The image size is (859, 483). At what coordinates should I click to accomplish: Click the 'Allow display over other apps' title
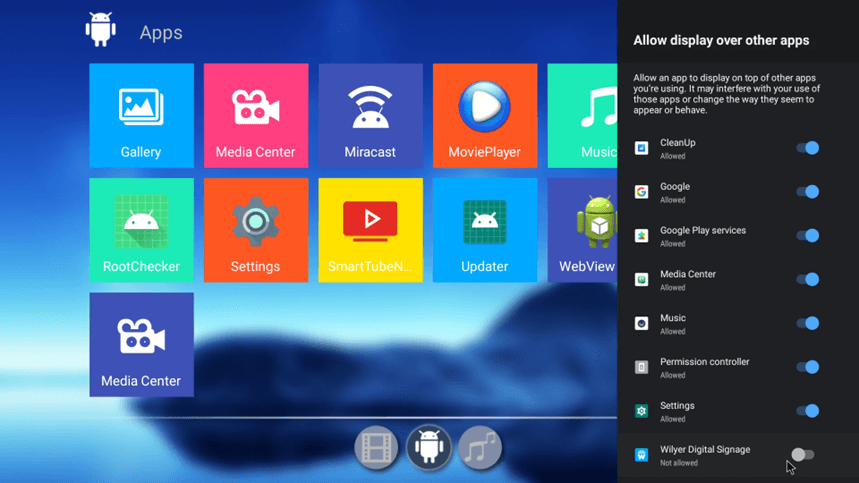pyautogui.click(x=721, y=41)
